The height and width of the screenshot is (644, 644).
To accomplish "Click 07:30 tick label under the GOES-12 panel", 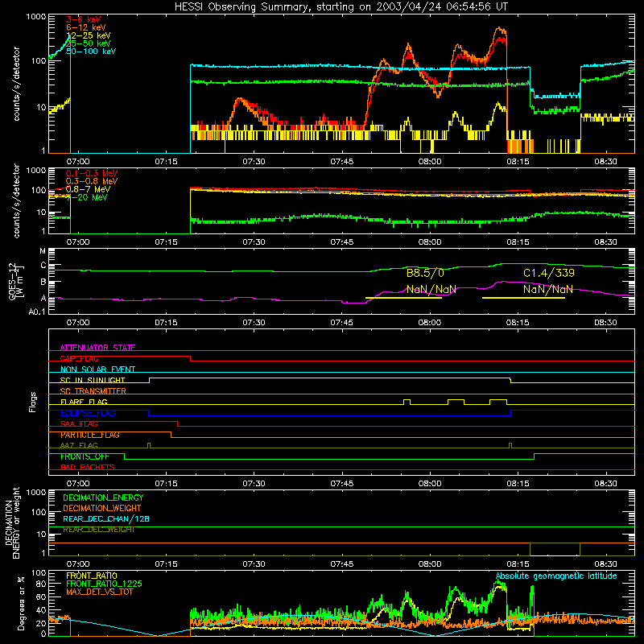I will click(254, 323).
